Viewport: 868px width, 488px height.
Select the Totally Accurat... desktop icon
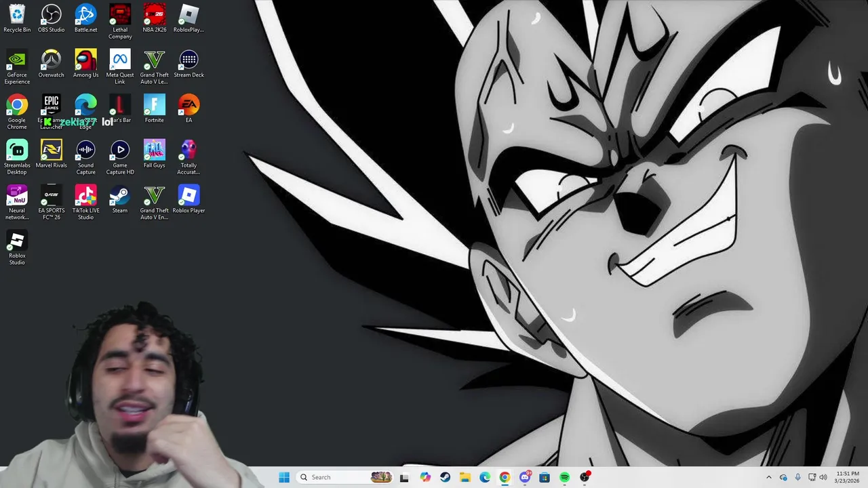click(189, 157)
